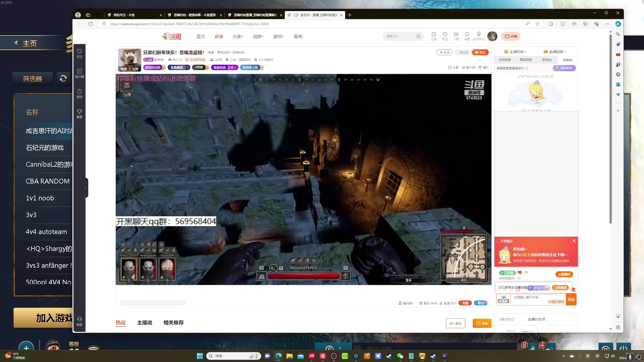Click the orange 关注 follow button
This screenshot has height=362, width=644.
click(x=480, y=52)
